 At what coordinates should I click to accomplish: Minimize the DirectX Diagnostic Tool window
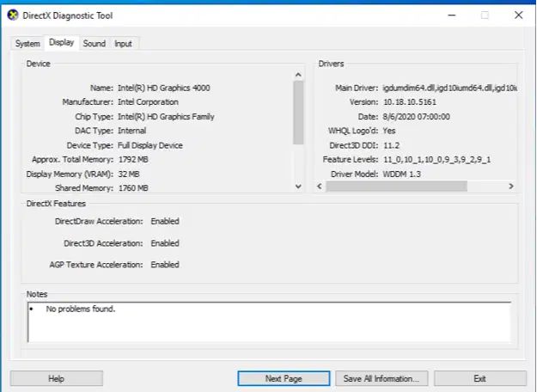pos(451,15)
